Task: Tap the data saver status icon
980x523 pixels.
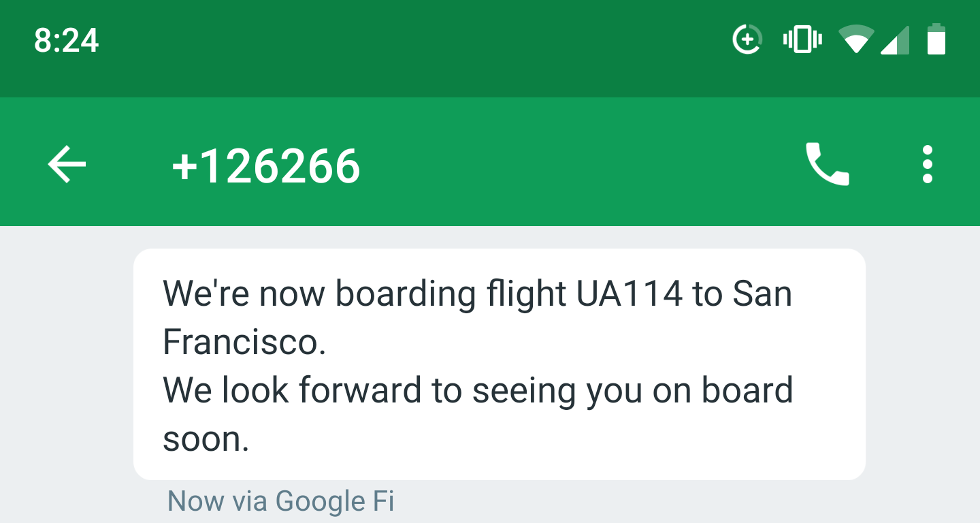Action: click(747, 39)
